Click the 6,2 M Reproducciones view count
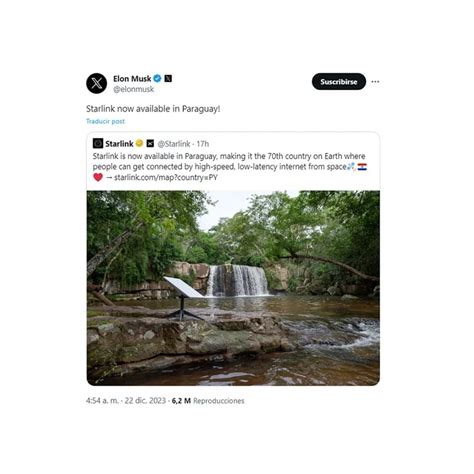The height and width of the screenshot is (474, 474). tap(208, 401)
